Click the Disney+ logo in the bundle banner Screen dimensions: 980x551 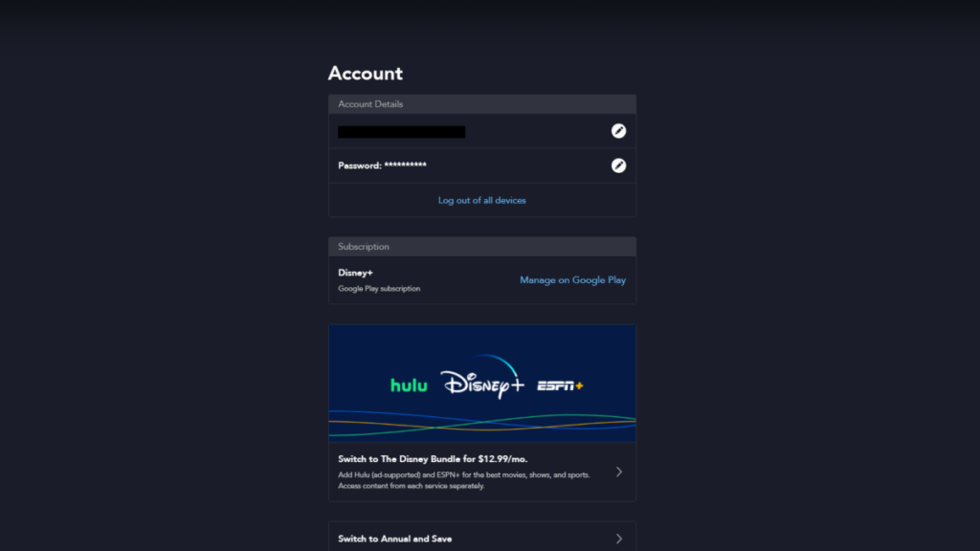click(x=482, y=377)
